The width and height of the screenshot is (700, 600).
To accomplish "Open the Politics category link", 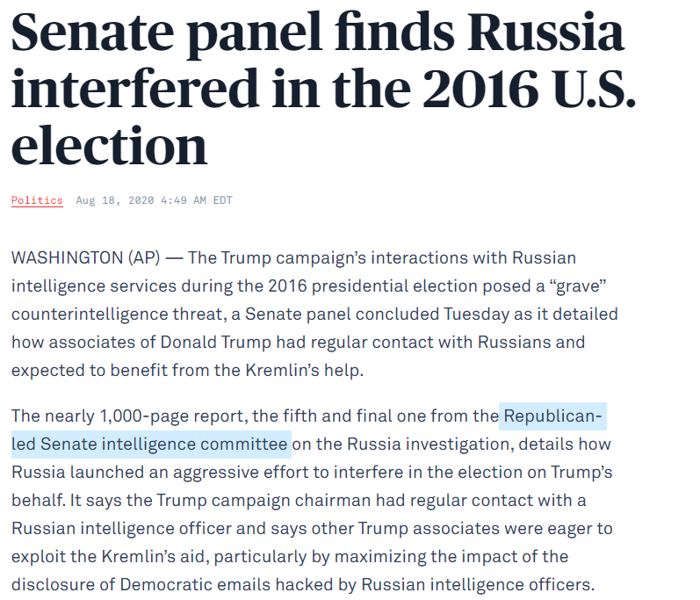I will point(37,200).
